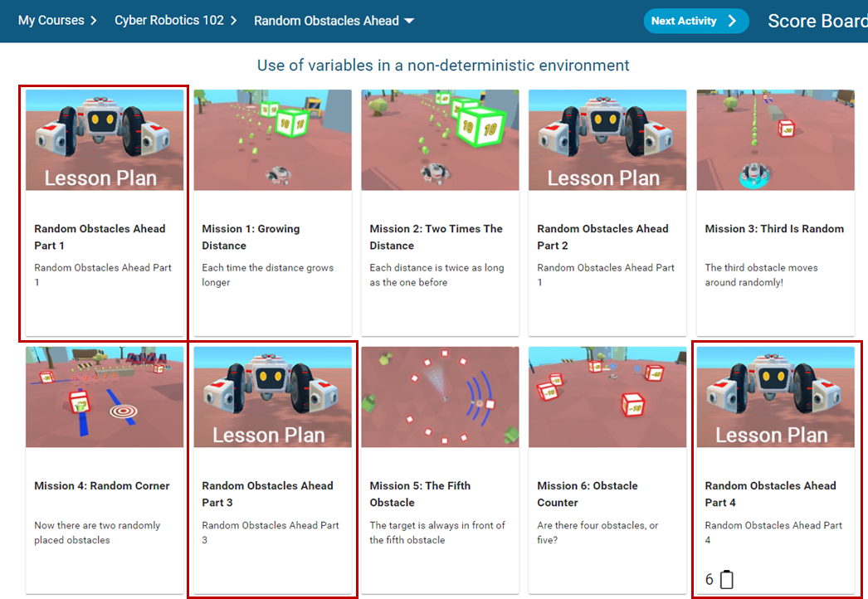Image resolution: width=868 pixels, height=599 pixels.
Task: Open the Score Board link
Action: pyautogui.click(x=817, y=21)
